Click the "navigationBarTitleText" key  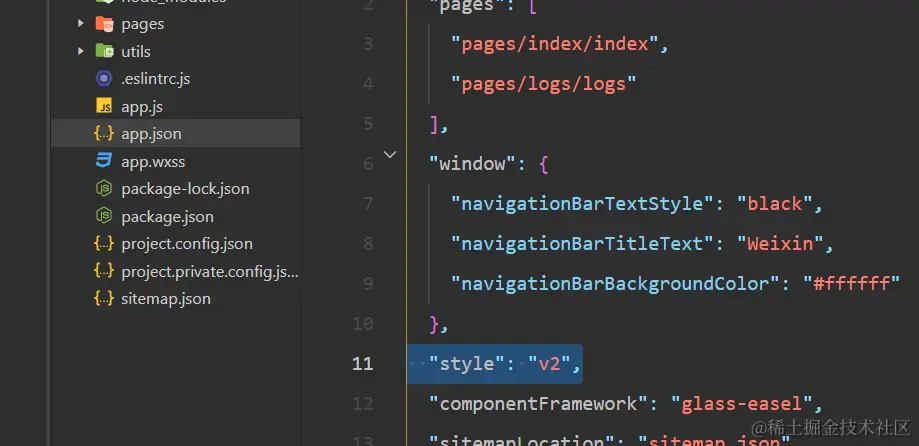point(582,244)
